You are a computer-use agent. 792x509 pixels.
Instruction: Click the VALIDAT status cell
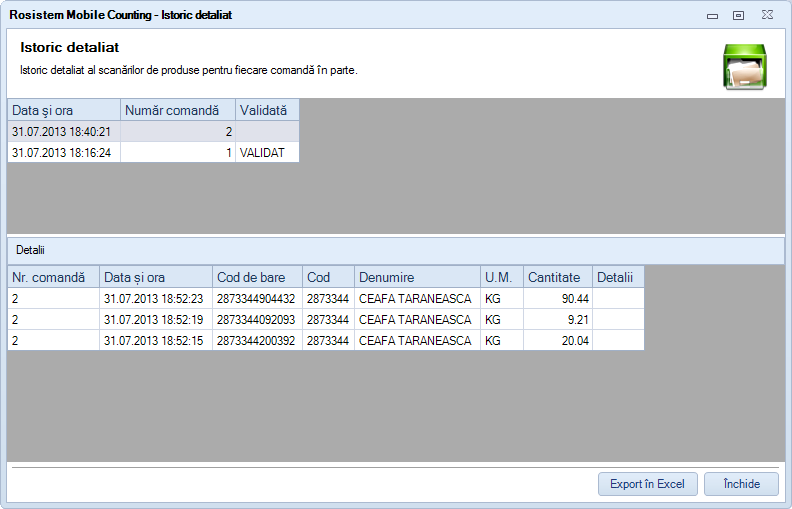pos(266,153)
